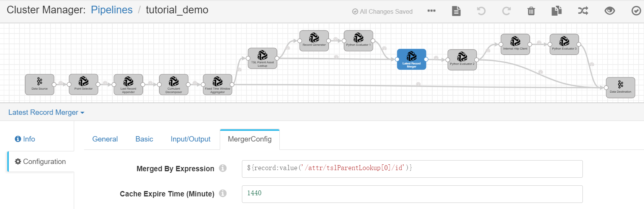Switch to the General tab
This screenshot has width=644, height=209.
pyautogui.click(x=105, y=139)
